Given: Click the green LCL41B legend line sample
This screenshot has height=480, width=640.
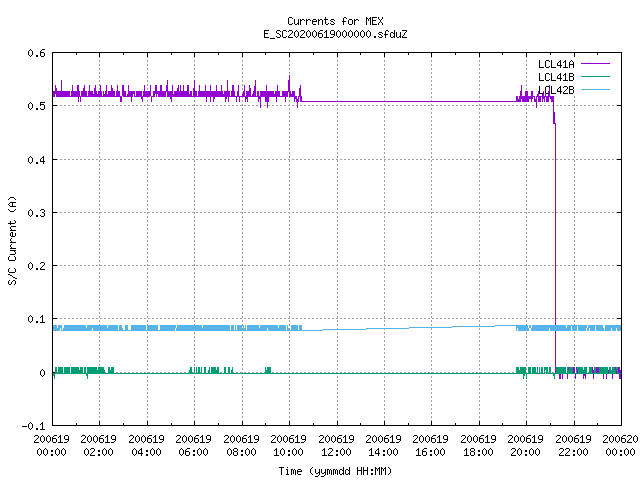Looking at the screenshot, I should point(595,77).
